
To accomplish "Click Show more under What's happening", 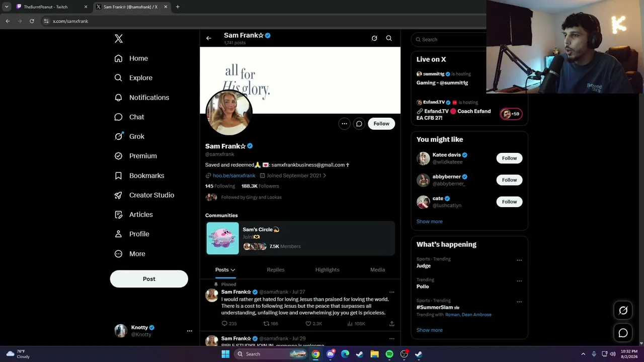I will tap(430, 330).
